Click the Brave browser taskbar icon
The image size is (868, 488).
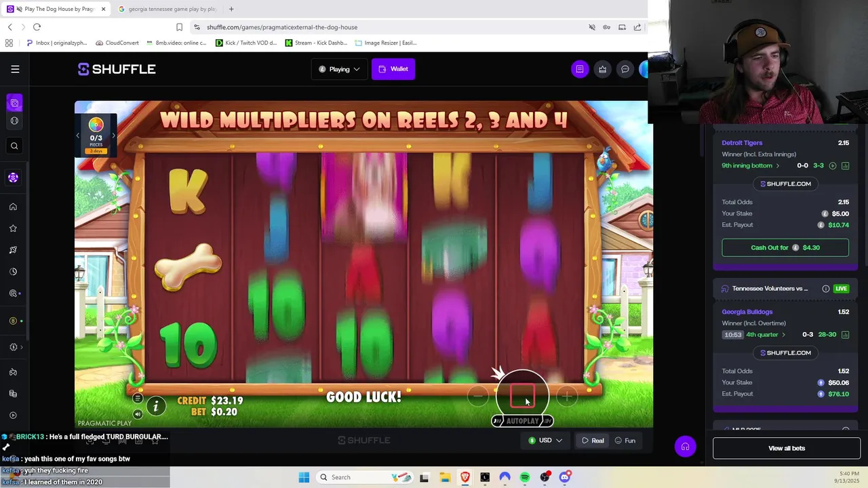click(x=465, y=477)
